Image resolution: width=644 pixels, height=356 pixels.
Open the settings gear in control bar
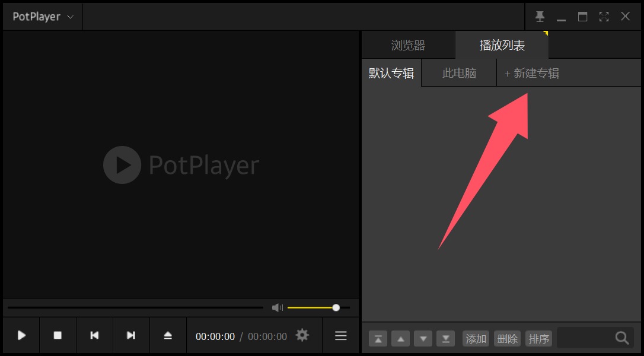[x=302, y=335]
